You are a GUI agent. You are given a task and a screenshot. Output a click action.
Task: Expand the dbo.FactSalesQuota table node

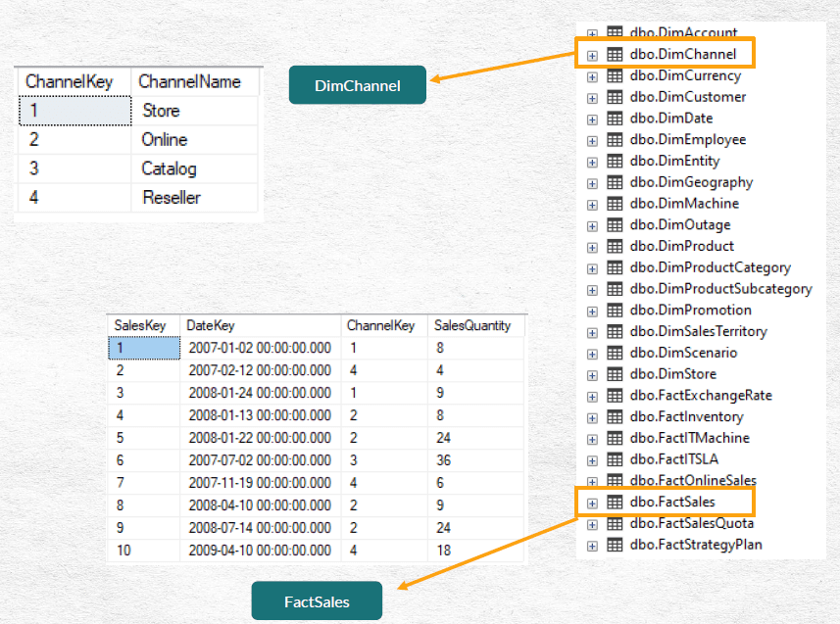click(x=592, y=522)
